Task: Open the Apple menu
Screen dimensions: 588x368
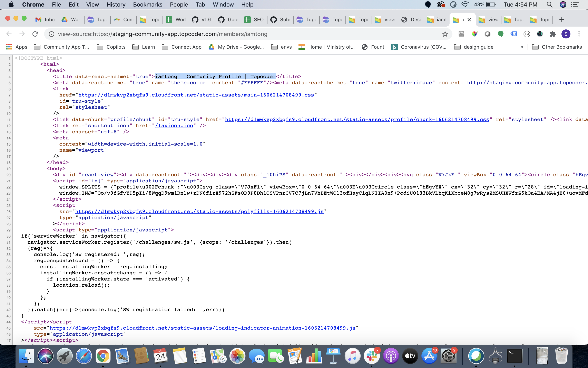Action: 11,4
